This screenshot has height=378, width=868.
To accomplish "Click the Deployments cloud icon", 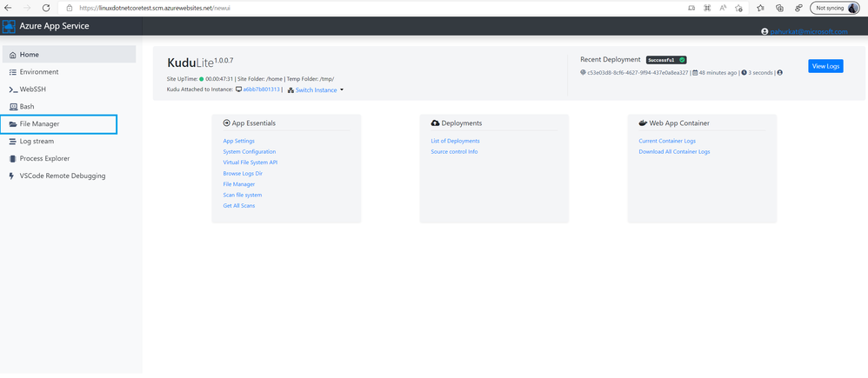I will (435, 123).
